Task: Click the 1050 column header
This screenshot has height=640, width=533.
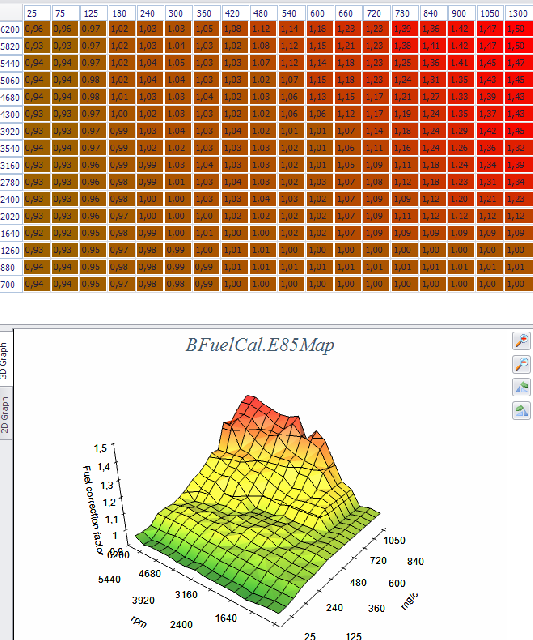Action: click(x=490, y=13)
